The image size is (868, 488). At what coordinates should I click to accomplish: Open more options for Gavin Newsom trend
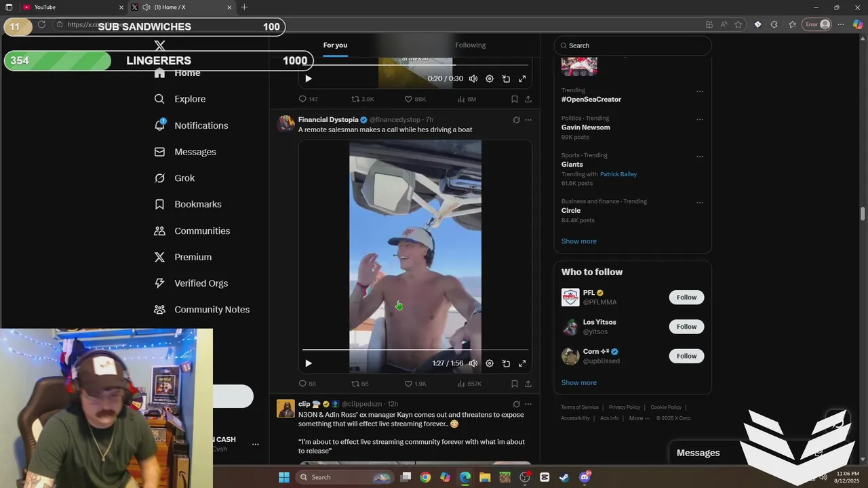(x=700, y=119)
